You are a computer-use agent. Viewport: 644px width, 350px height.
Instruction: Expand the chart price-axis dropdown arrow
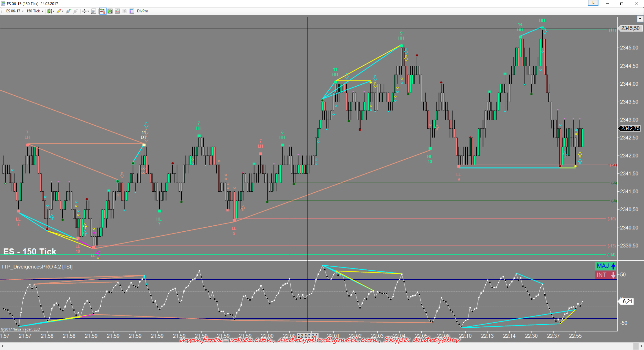point(640,19)
